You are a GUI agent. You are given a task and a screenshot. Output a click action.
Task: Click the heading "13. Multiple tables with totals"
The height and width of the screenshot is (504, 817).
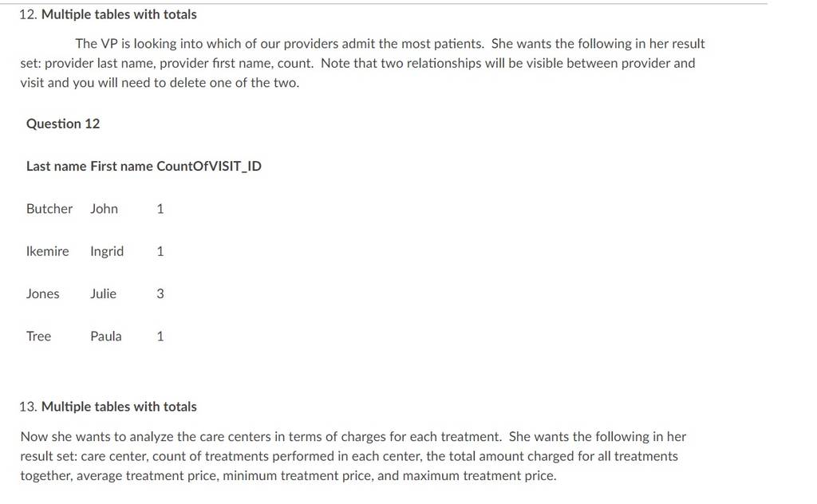pos(108,407)
